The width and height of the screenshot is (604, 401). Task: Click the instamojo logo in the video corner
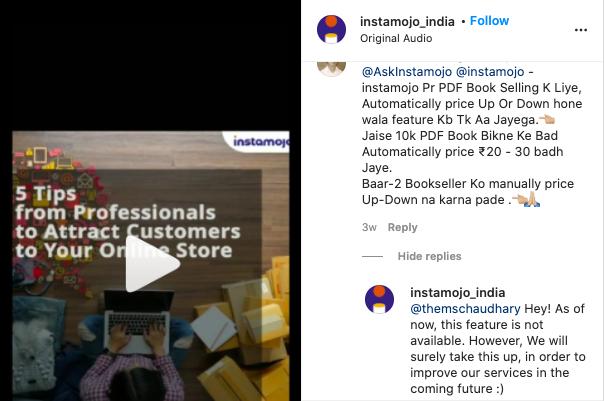tap(260, 142)
